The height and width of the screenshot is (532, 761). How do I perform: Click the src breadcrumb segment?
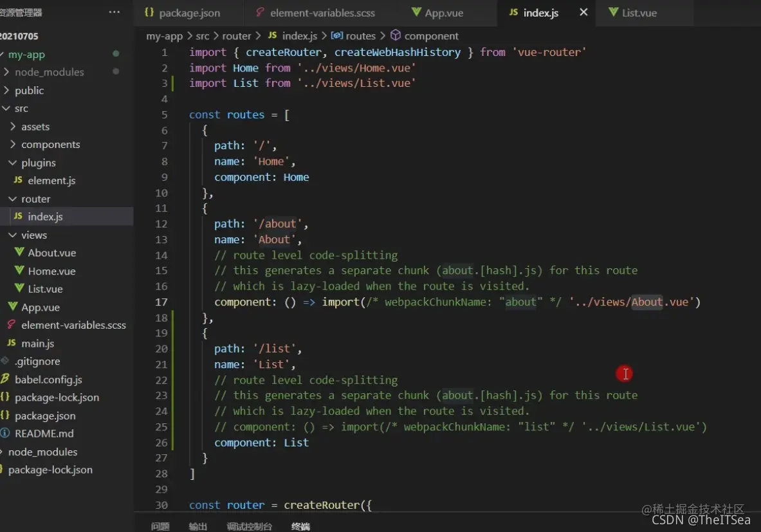tap(203, 36)
